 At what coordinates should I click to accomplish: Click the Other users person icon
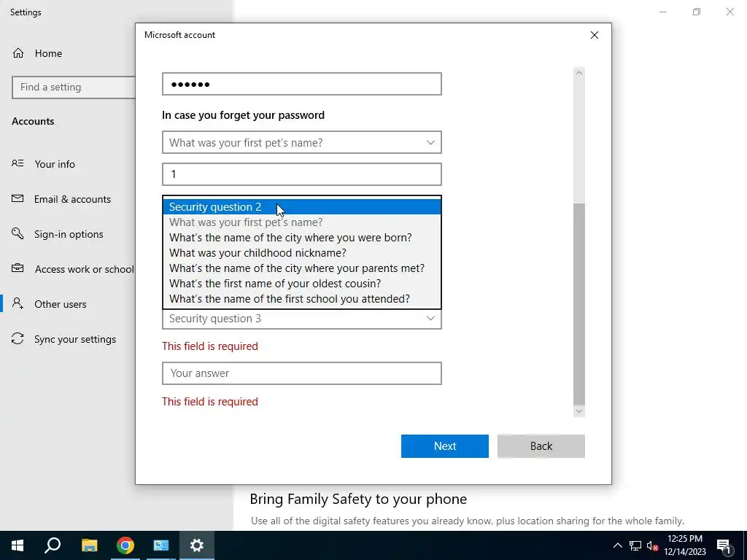pos(18,303)
